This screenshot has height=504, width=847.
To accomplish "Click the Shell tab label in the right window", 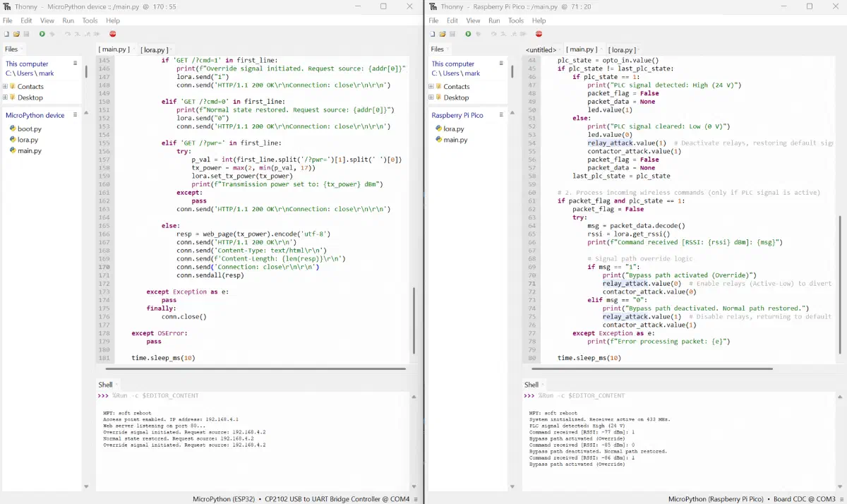I will click(531, 385).
